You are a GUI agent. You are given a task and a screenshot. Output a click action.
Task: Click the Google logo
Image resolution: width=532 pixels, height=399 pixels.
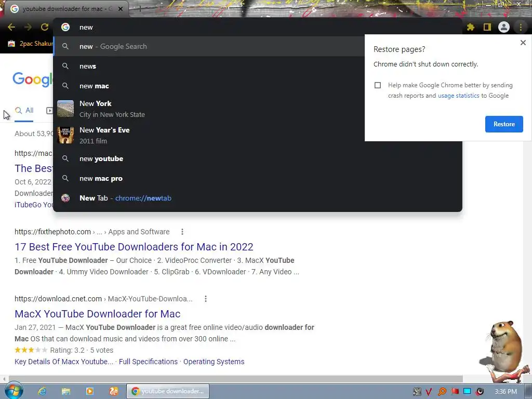point(33,79)
